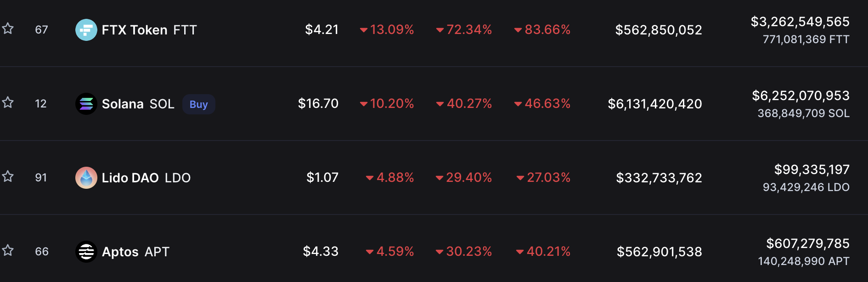
Task: Open the Solana SOL coin page
Action: (138, 104)
